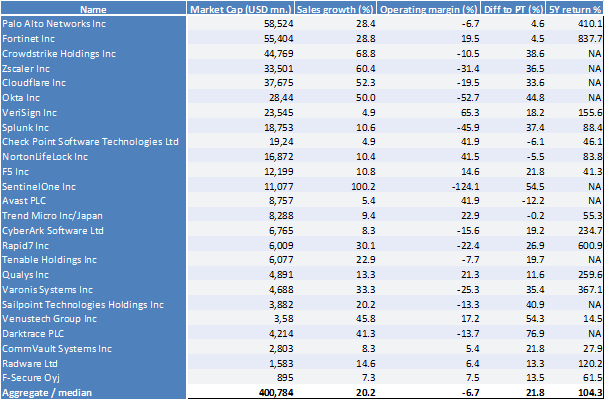Select VeriSign operating margin value 65.3

pyautogui.click(x=470, y=113)
